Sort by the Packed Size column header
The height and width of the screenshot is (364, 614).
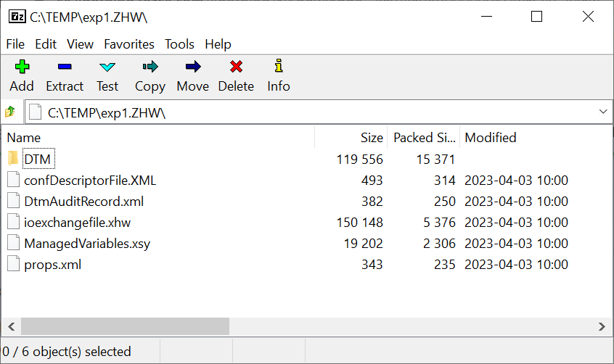click(424, 137)
